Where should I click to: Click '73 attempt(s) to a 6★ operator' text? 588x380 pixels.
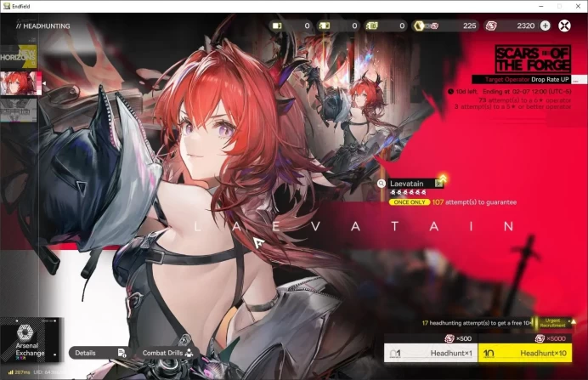524,100
